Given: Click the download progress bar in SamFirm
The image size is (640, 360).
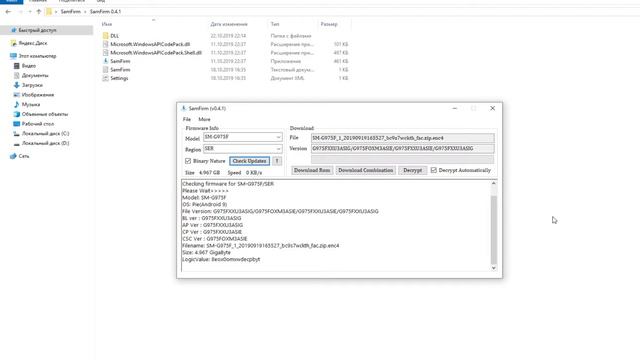Looking at the screenshot, I should (x=402, y=159).
